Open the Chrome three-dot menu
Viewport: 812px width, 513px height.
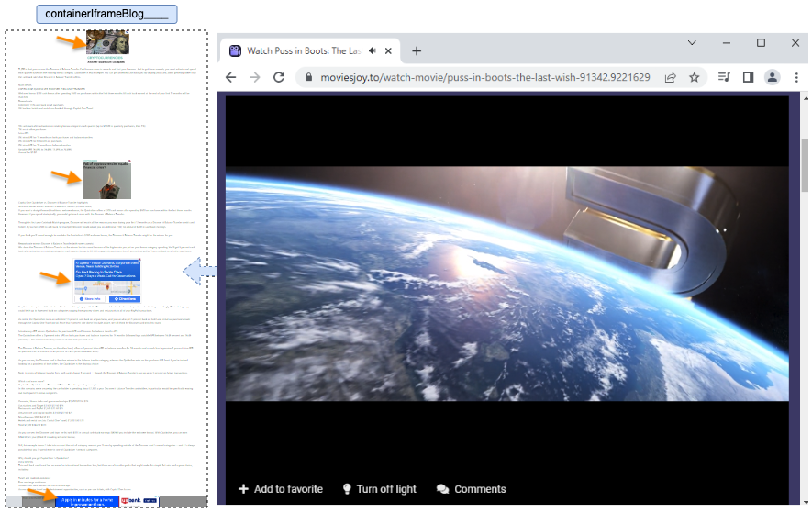click(x=796, y=78)
